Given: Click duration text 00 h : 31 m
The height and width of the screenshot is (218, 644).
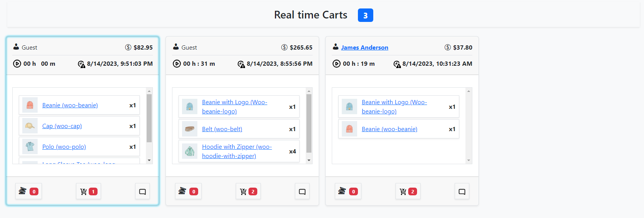Looking at the screenshot, I should coord(199,64).
